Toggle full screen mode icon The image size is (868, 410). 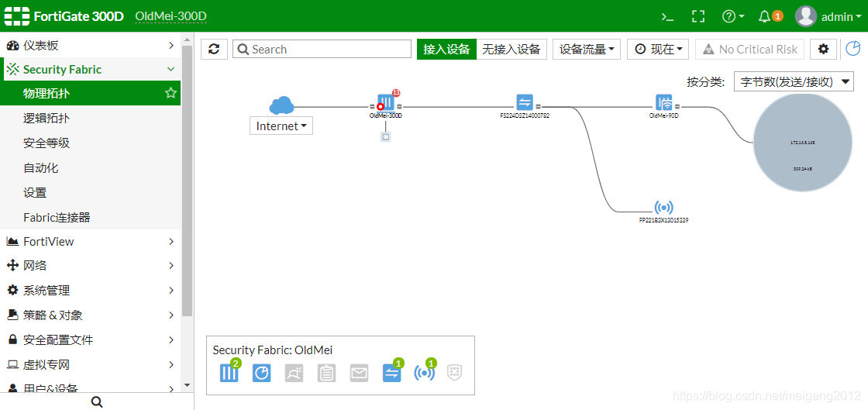698,16
